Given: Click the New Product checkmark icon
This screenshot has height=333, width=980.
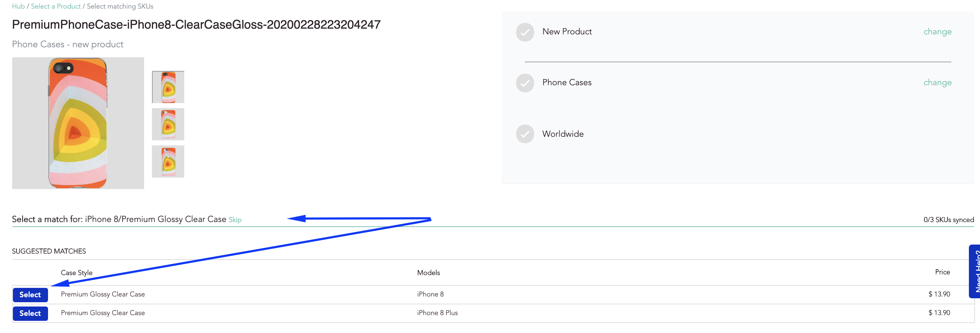Looking at the screenshot, I should [525, 32].
